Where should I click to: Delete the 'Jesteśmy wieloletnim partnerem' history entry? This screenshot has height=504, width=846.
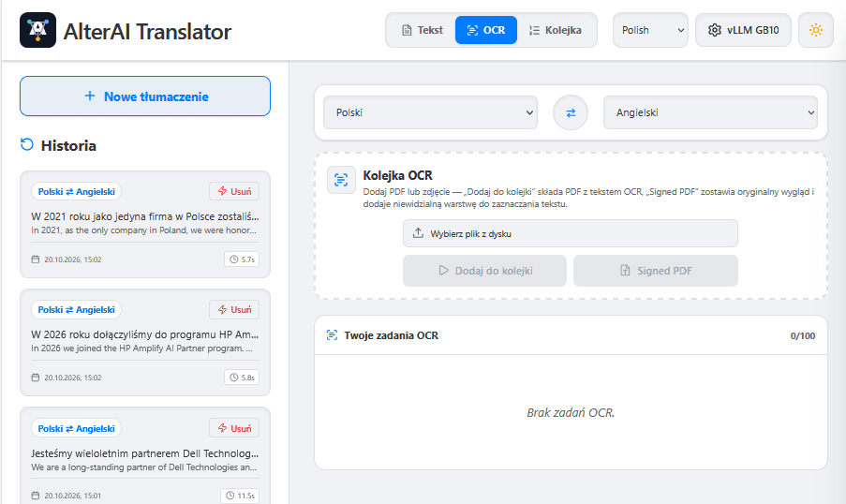234,428
